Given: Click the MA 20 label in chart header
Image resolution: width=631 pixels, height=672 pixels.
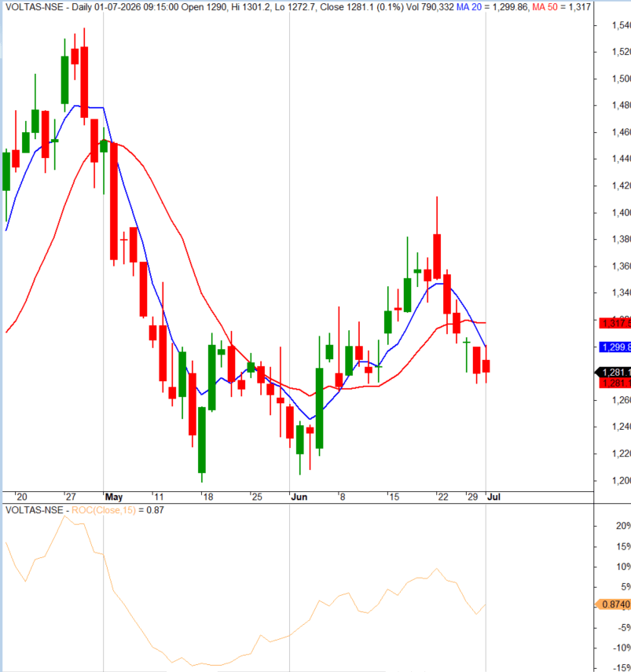Looking at the screenshot, I should [468, 7].
